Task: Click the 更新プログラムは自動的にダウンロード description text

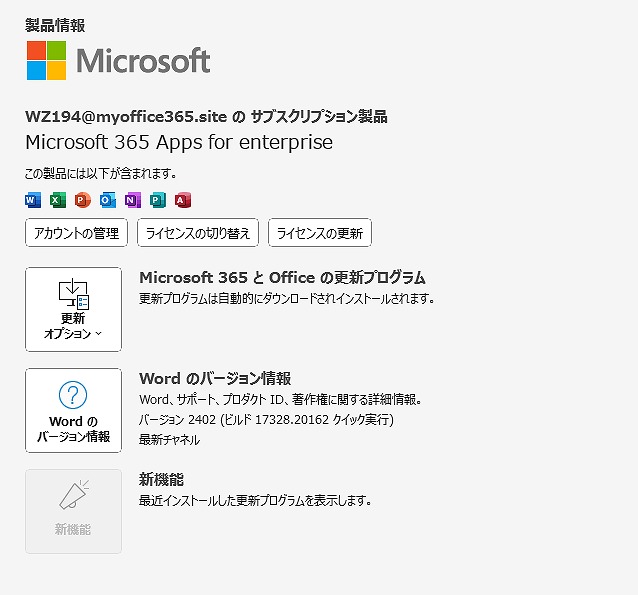Action: (287, 298)
